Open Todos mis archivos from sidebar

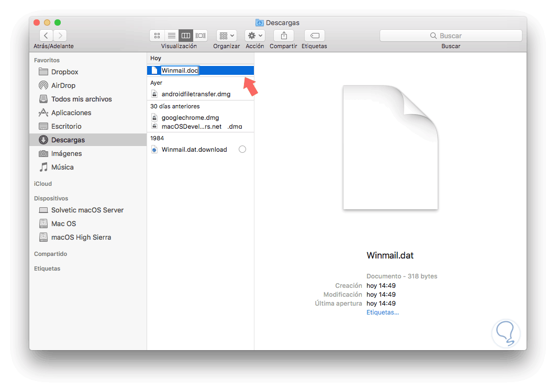tap(77, 99)
